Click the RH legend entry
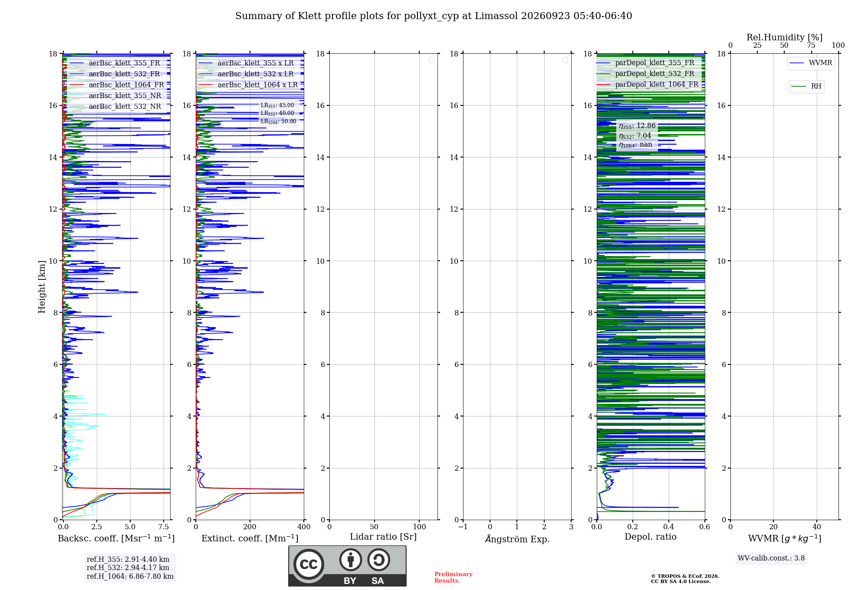The image size is (868, 590). [x=806, y=86]
